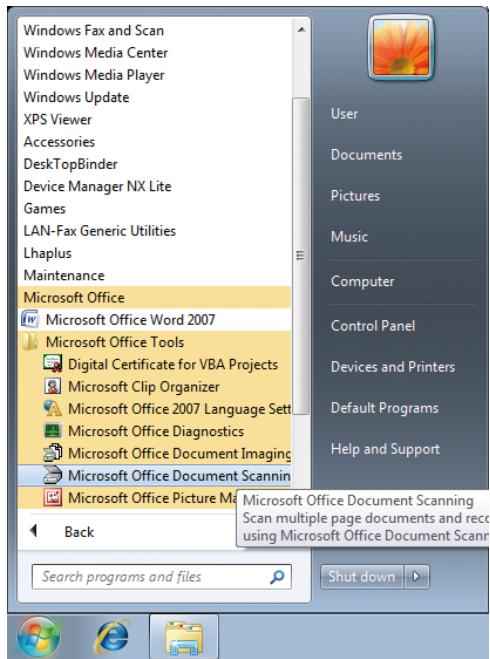Focus the Search programs and files box
The height and width of the screenshot is (659, 490).
pyautogui.click(x=161, y=577)
